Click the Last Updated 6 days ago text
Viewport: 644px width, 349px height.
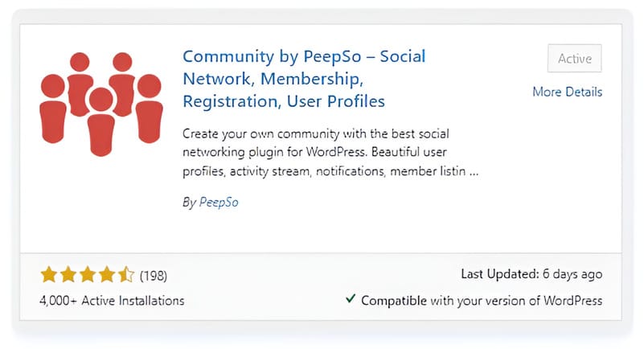(531, 274)
